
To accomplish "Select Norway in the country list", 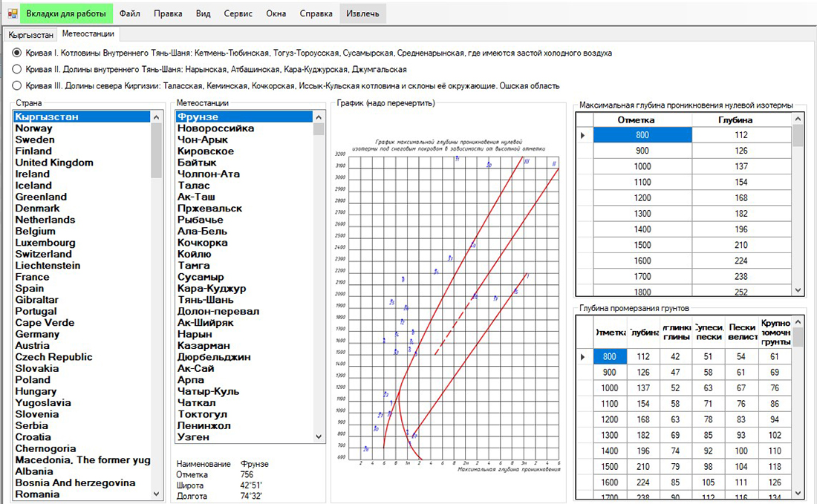I will coord(82,128).
